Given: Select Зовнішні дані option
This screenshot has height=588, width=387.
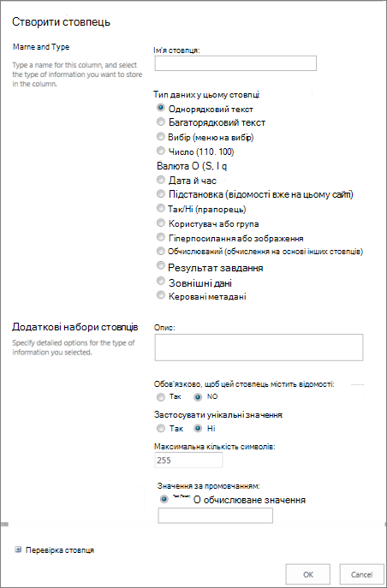Looking at the screenshot, I should (161, 281).
